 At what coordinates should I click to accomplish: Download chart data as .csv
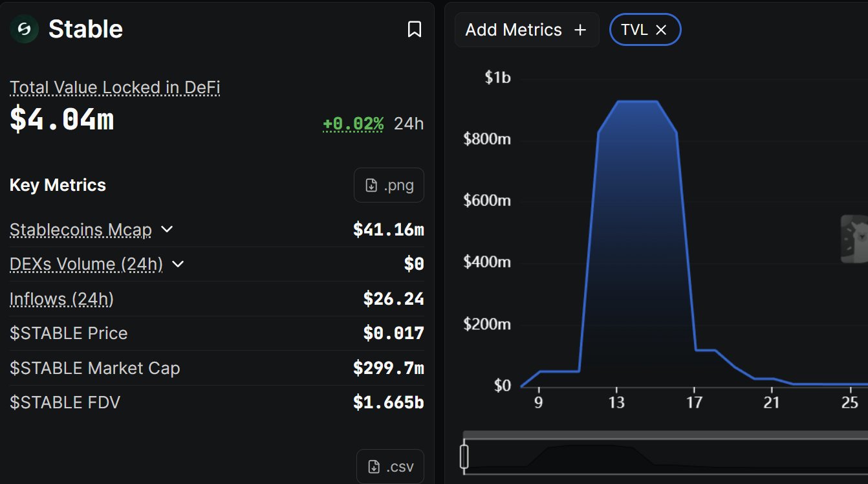[x=390, y=467]
